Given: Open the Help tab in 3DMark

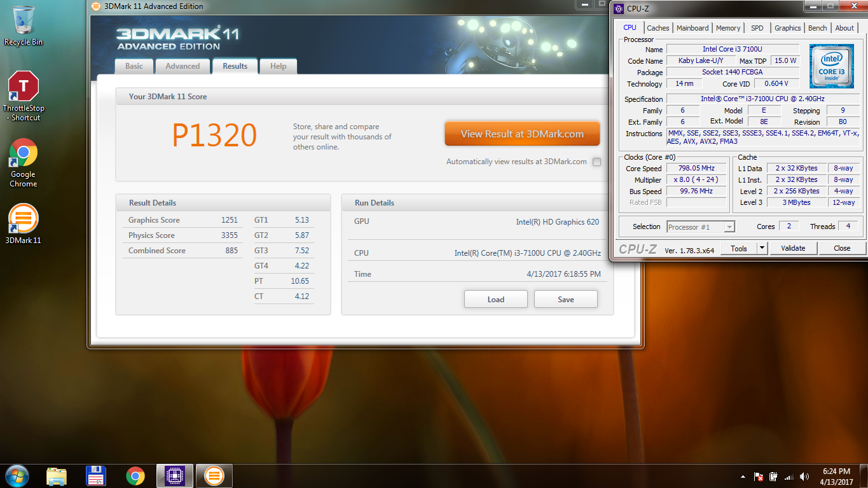Looking at the screenshot, I should [x=278, y=66].
